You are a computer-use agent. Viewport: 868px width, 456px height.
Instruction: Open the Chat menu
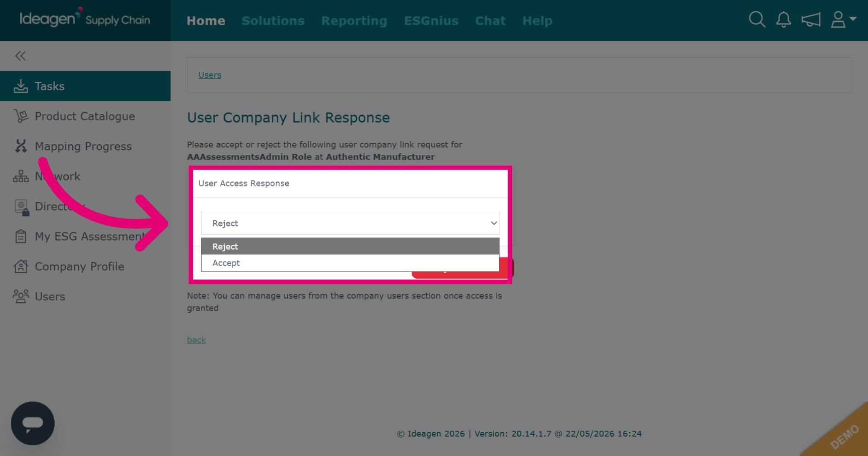(490, 21)
